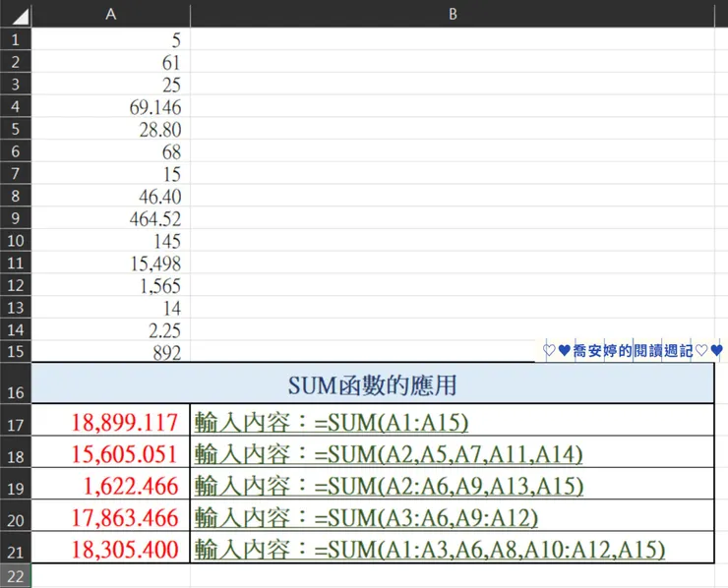This screenshot has height=588, width=728.
Task: Select row 18 header
Action: 16,451
